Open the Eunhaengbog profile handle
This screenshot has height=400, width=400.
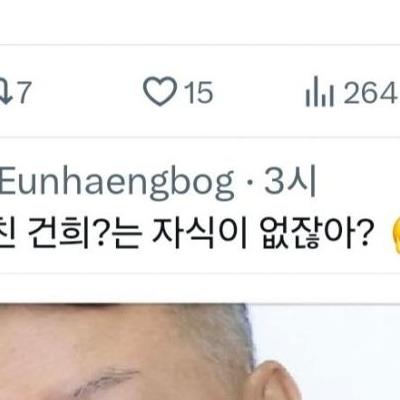click(x=117, y=182)
